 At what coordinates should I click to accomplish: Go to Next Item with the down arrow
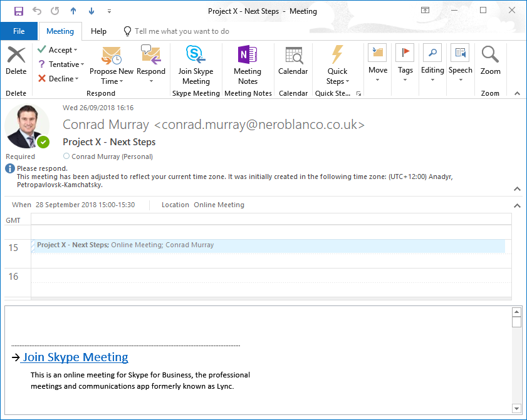91,11
